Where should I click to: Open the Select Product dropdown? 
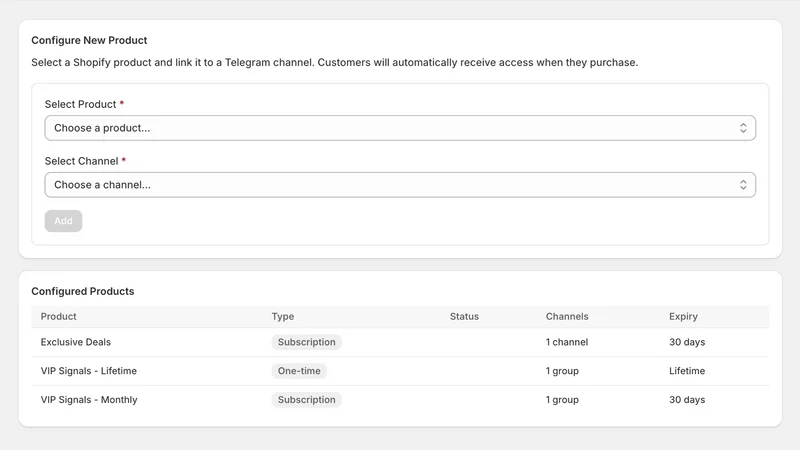400,128
